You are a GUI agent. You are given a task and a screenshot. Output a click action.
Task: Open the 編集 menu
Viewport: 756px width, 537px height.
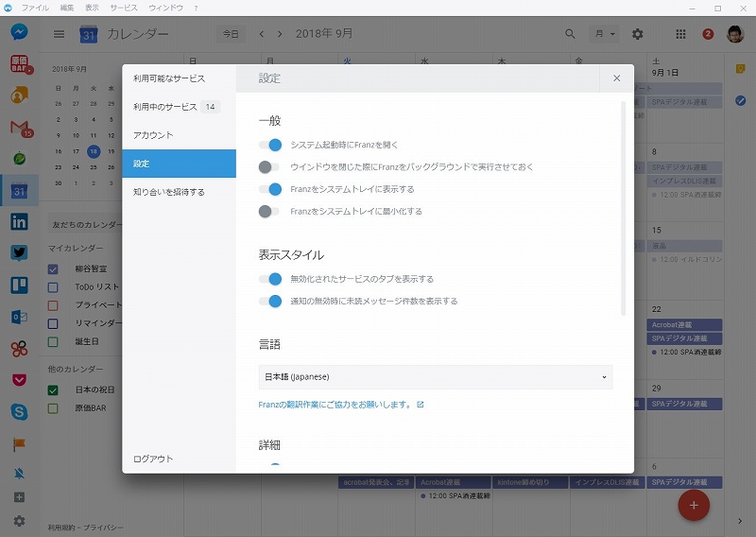coord(67,8)
